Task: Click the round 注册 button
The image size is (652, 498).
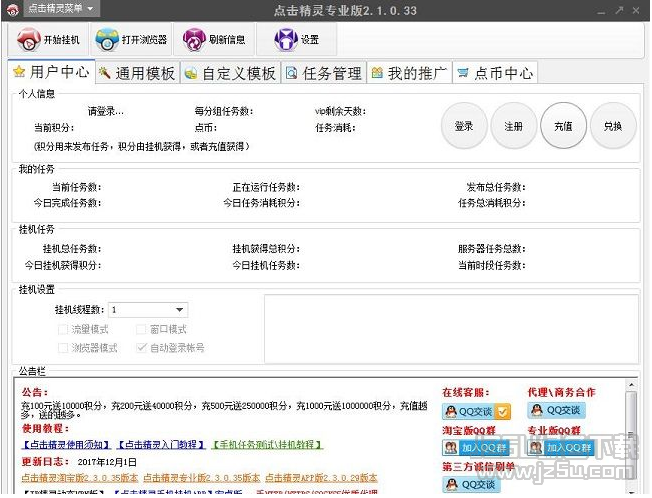Action: pos(514,126)
